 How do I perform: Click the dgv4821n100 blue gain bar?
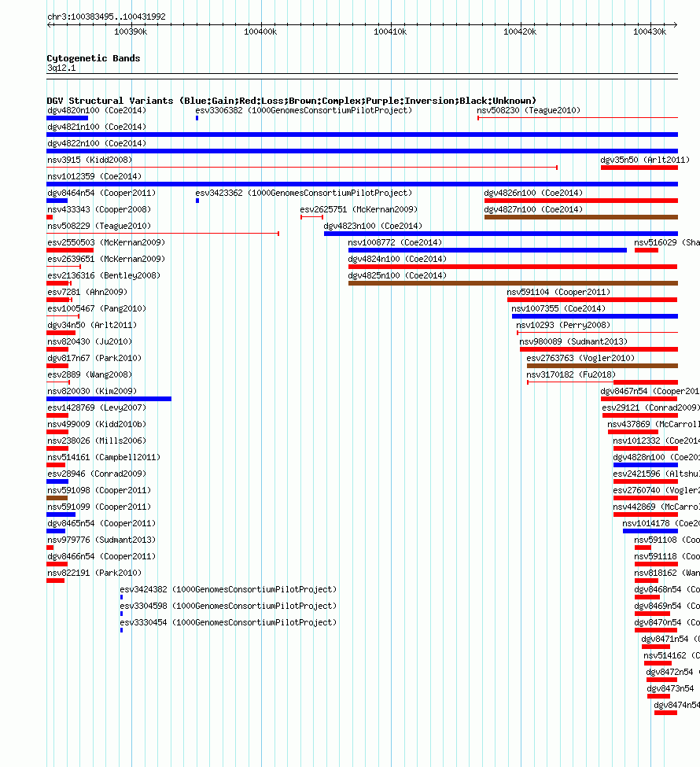point(362,135)
